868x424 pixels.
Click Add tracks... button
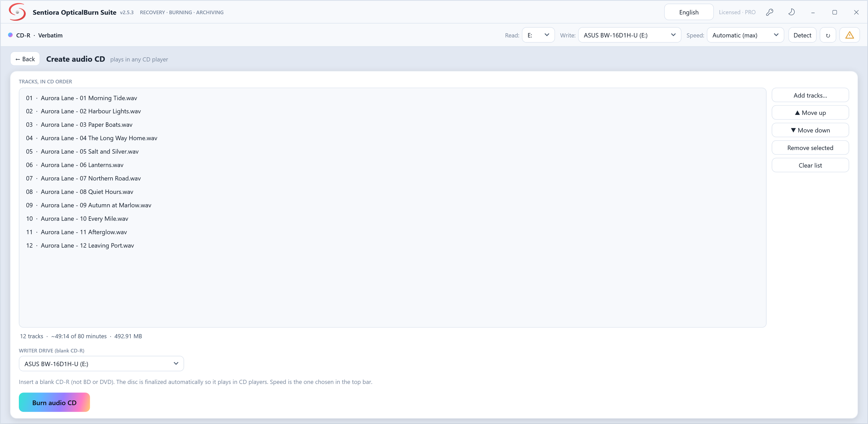click(810, 95)
